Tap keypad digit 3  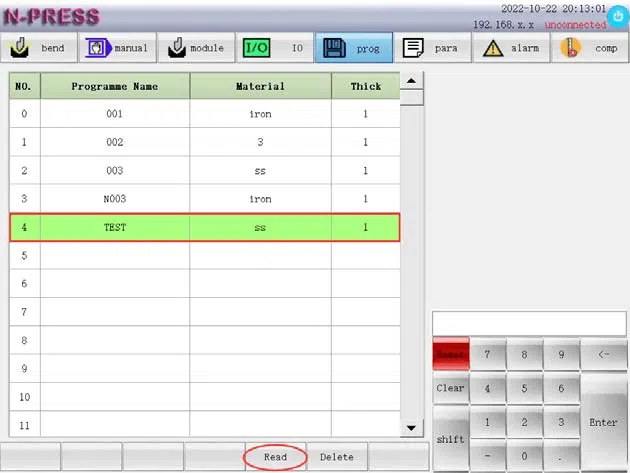(561, 422)
